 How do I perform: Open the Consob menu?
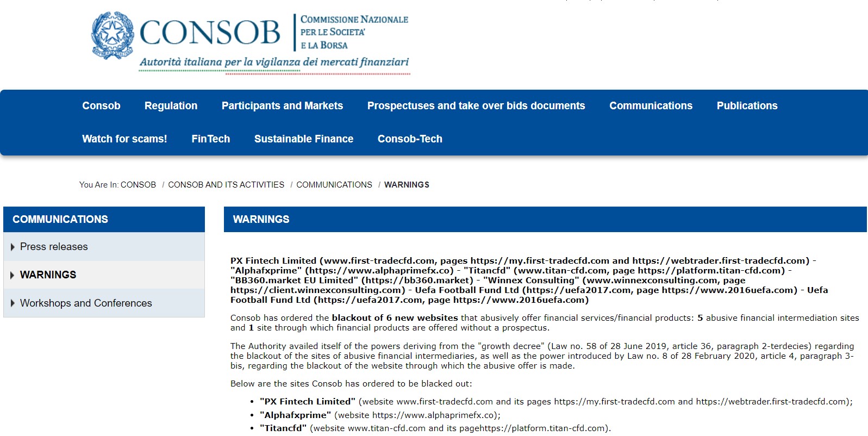click(x=101, y=106)
